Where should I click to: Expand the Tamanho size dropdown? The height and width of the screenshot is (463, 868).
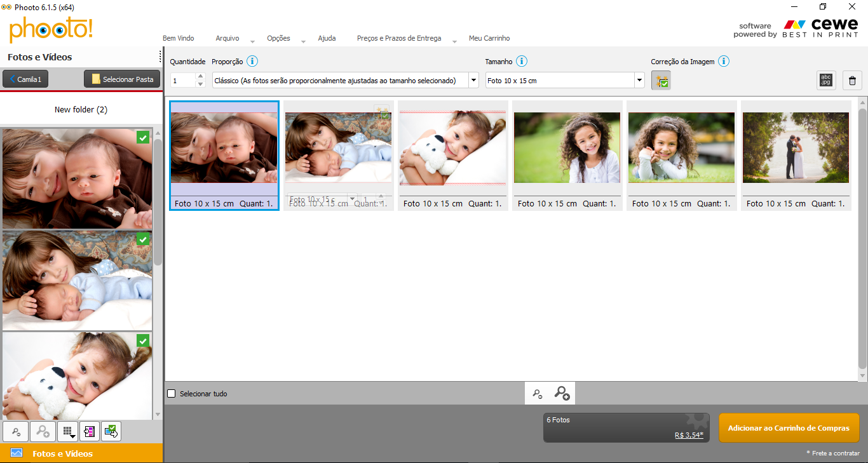[639, 81]
